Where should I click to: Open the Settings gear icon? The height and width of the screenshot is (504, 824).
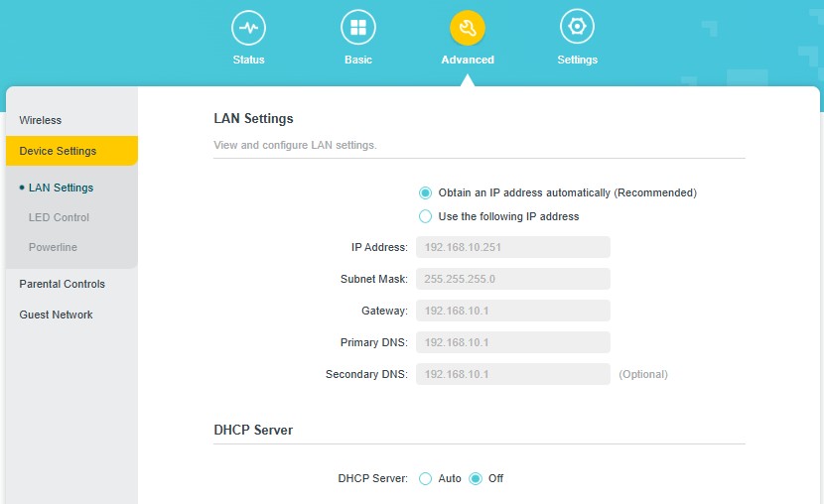coord(577,28)
